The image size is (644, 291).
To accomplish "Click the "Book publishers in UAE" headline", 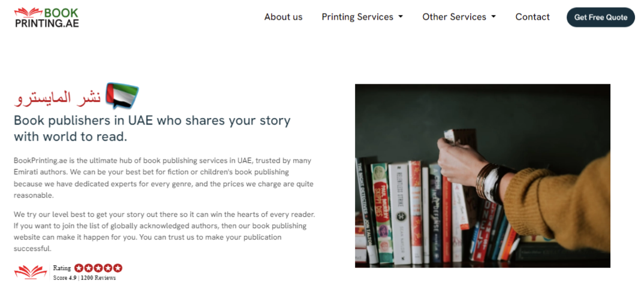I will coord(152,128).
